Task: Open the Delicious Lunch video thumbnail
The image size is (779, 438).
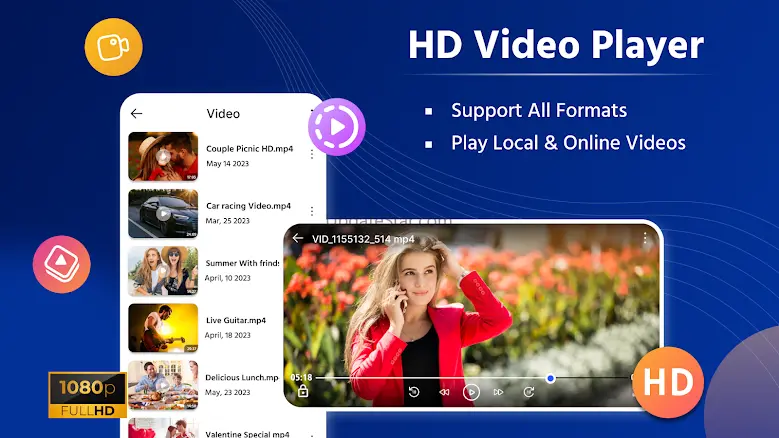Action: pyautogui.click(x=163, y=385)
